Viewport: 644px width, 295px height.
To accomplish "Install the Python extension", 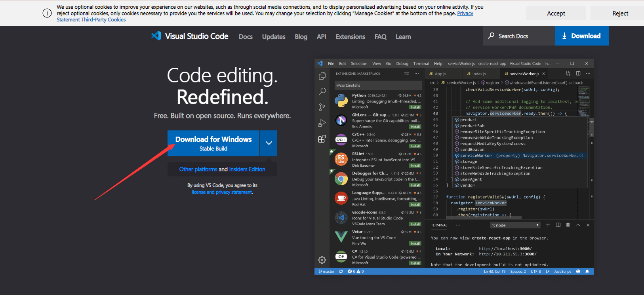I will (415, 107).
